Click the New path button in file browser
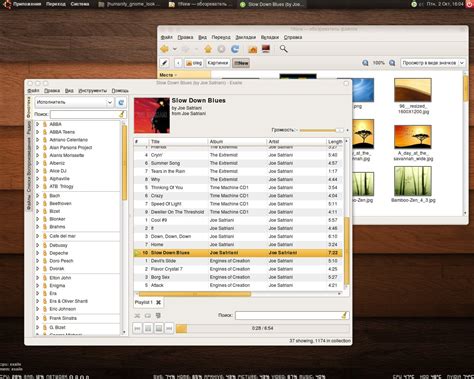Viewport: 474px width, 379px height. click(x=241, y=63)
